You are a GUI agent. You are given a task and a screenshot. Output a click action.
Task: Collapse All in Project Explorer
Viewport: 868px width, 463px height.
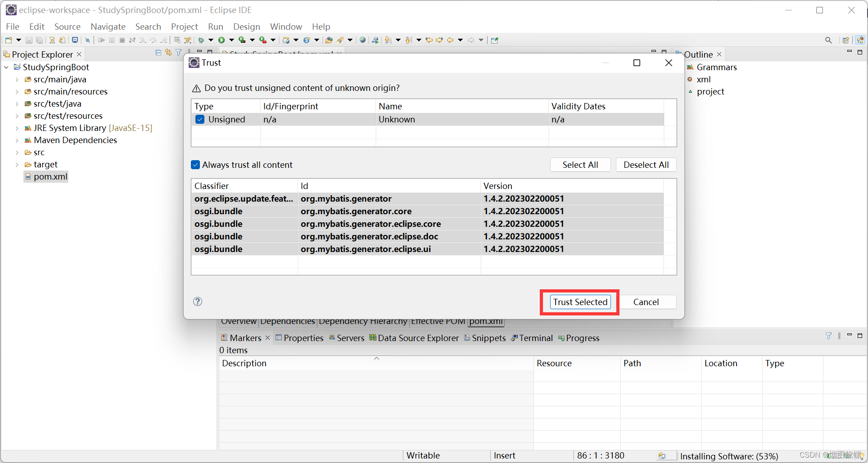[158, 53]
